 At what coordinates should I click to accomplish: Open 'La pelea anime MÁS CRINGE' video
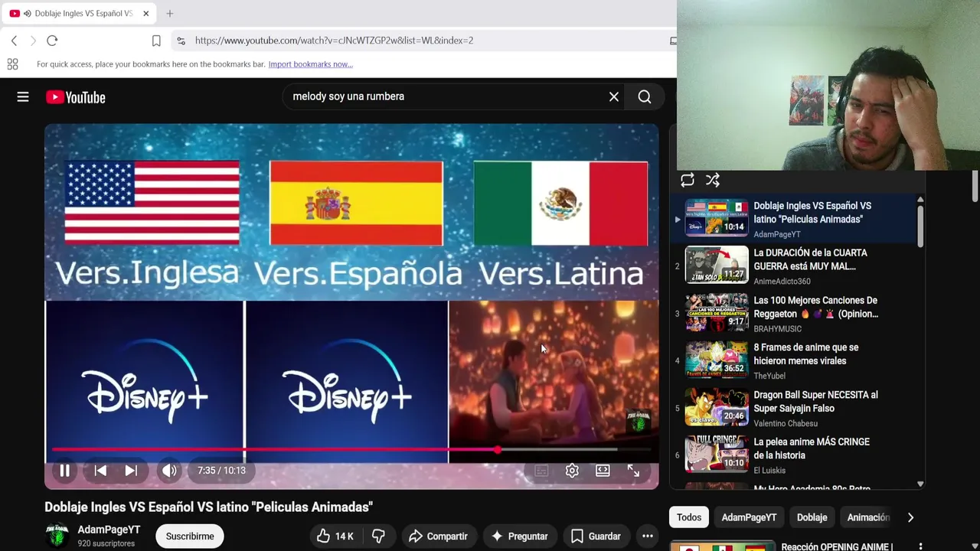pyautogui.click(x=793, y=455)
